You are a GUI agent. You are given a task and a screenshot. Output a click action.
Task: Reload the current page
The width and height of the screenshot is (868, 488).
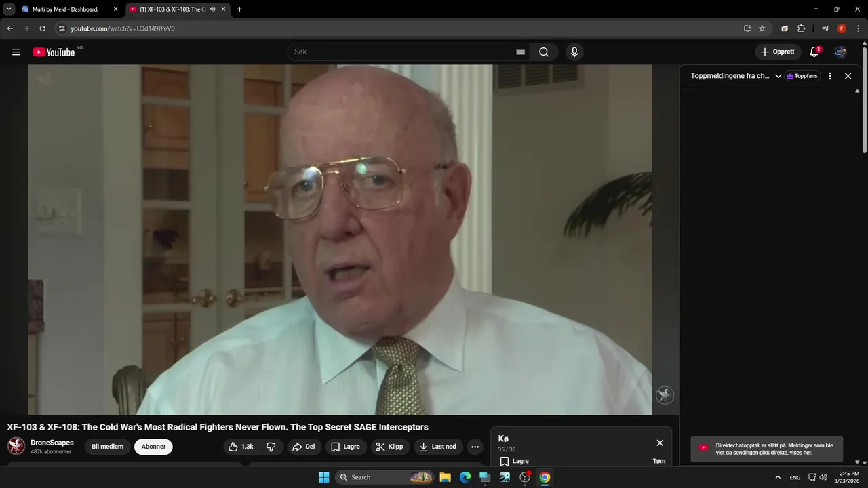pyautogui.click(x=42, y=28)
